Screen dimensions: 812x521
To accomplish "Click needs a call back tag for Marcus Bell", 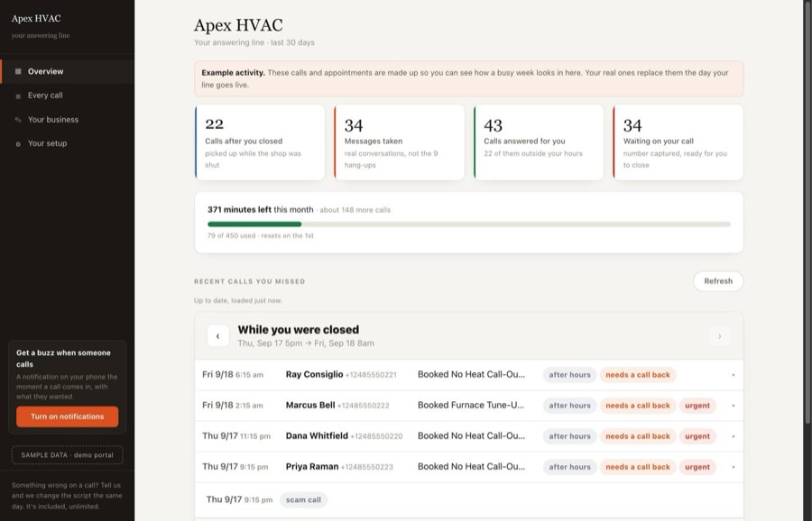I will pos(638,406).
